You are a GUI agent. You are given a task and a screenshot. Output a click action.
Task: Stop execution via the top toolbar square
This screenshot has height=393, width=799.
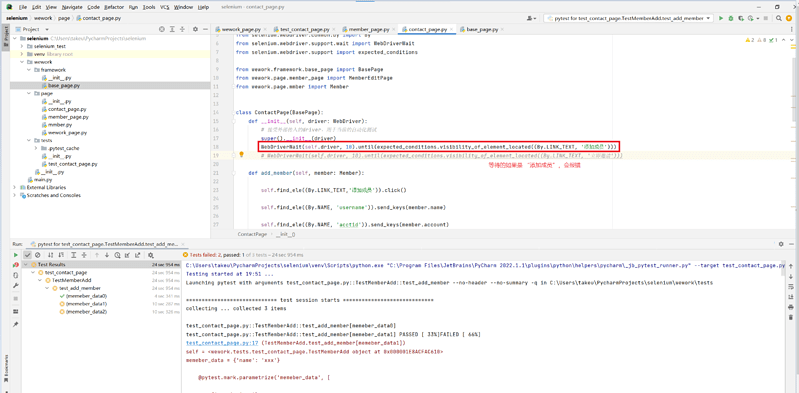(766, 18)
